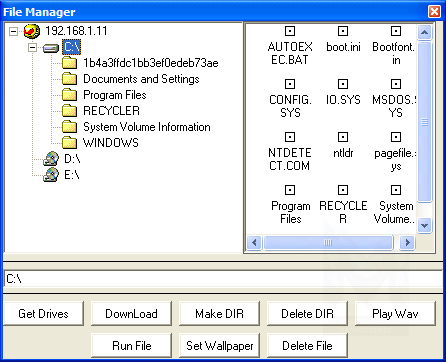Click the Delete DIR button

tap(307, 313)
